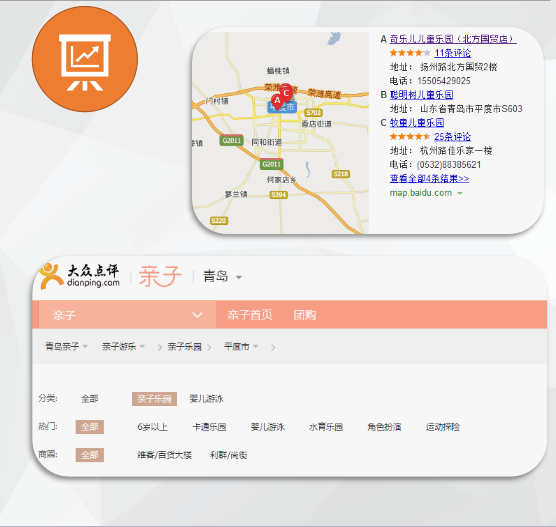Viewport: 556px width, 527px height.
Task: Expand the map.baidu.com green arrow
Action: click(460, 193)
